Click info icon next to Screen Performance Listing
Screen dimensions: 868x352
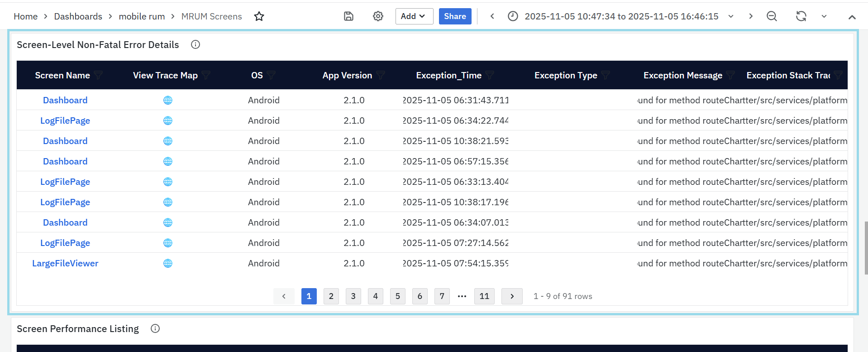tap(155, 328)
